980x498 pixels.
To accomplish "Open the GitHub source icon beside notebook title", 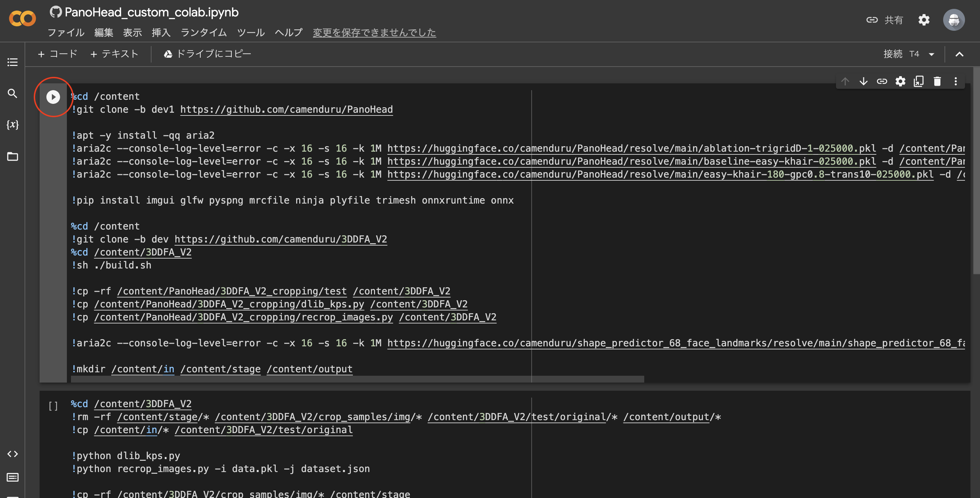I will click(x=56, y=12).
